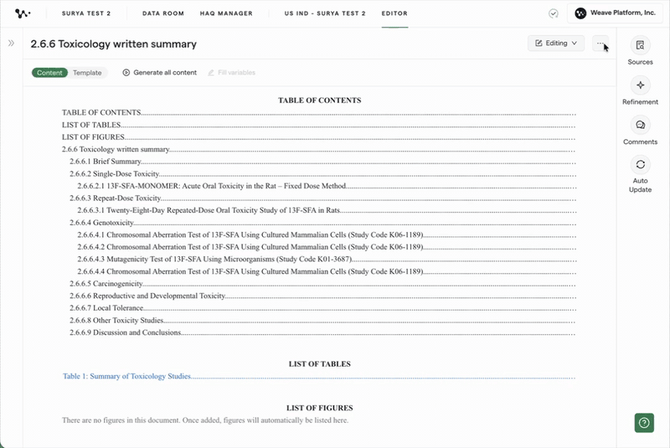Viewport: 670px width, 448px height.
Task: Click LIST OF FIGURES contents entry
Action: point(319,137)
